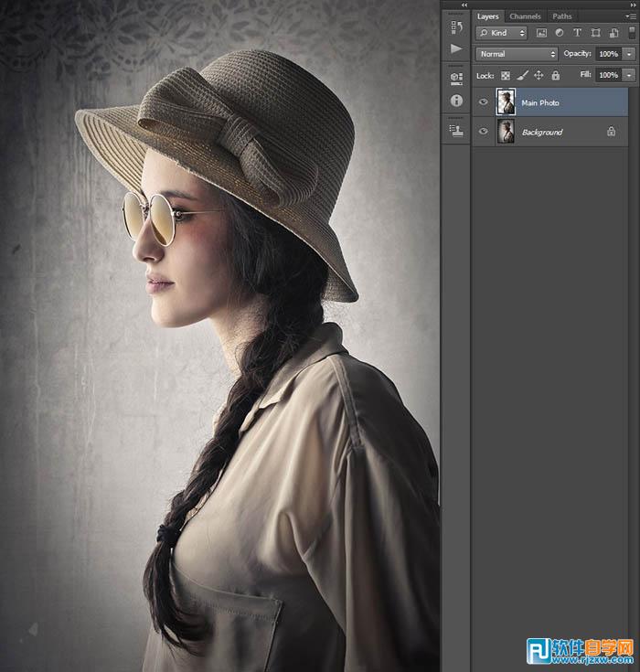Open the Properties panel icon
The width and height of the screenshot is (640, 672).
(x=456, y=79)
